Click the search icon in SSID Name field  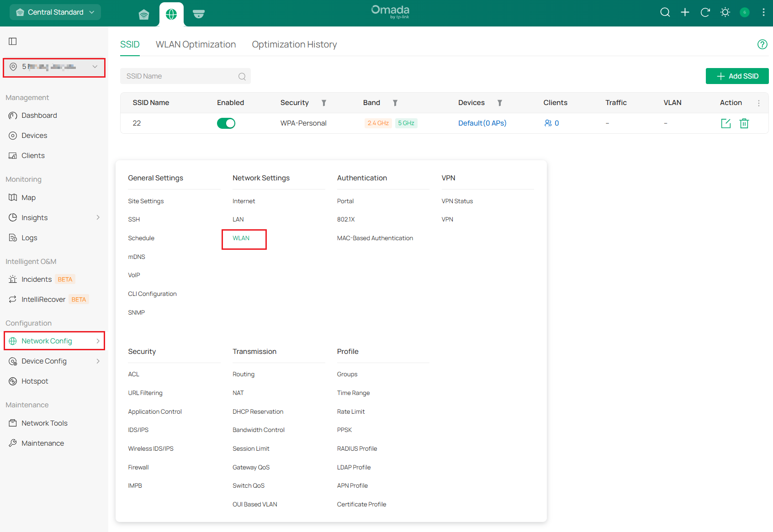pyautogui.click(x=242, y=76)
